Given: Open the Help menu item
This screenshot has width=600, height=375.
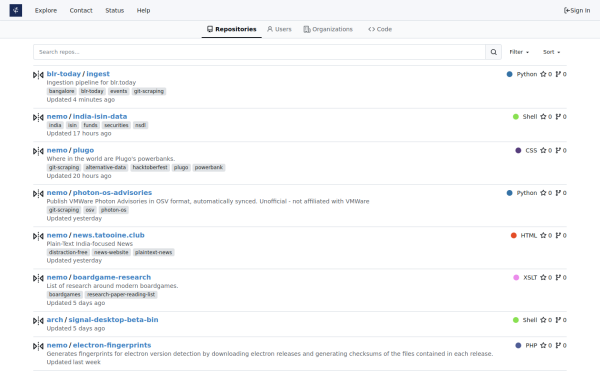Looking at the screenshot, I should pos(143,10).
